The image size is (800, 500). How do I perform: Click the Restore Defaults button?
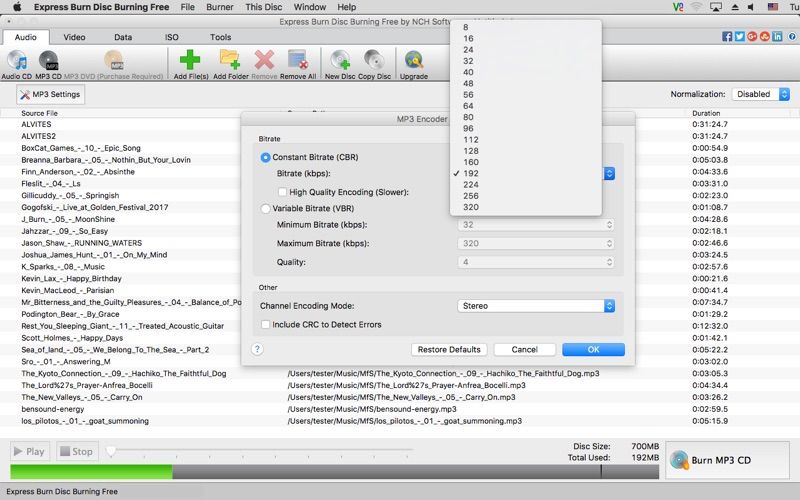click(x=449, y=349)
